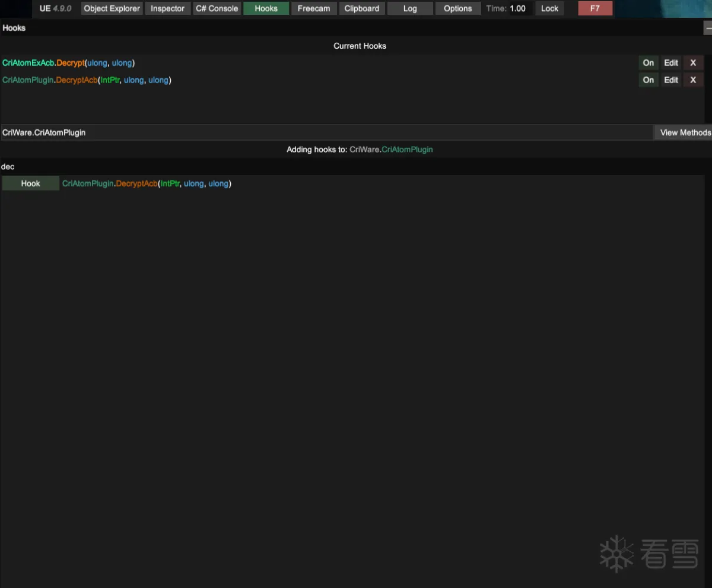Image resolution: width=712 pixels, height=588 pixels.
Task: Toggle On state of CriAtomPlugin.DecryptAcb hook
Action: pyautogui.click(x=648, y=80)
